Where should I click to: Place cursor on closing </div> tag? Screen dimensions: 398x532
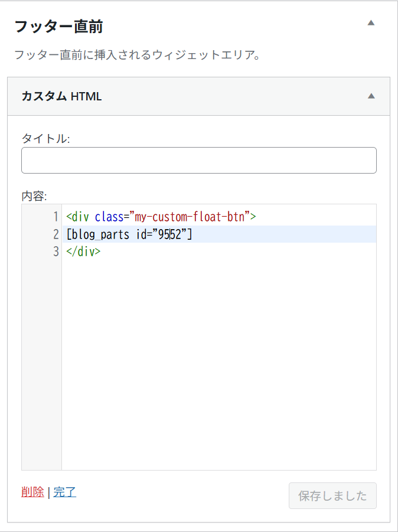coord(84,252)
